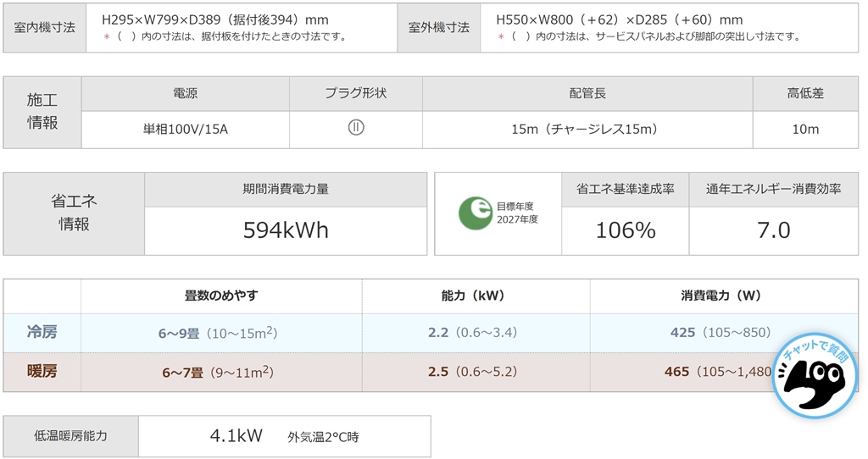Click the 施工情報 section header
Screen dimensions: 868x459
(42, 112)
